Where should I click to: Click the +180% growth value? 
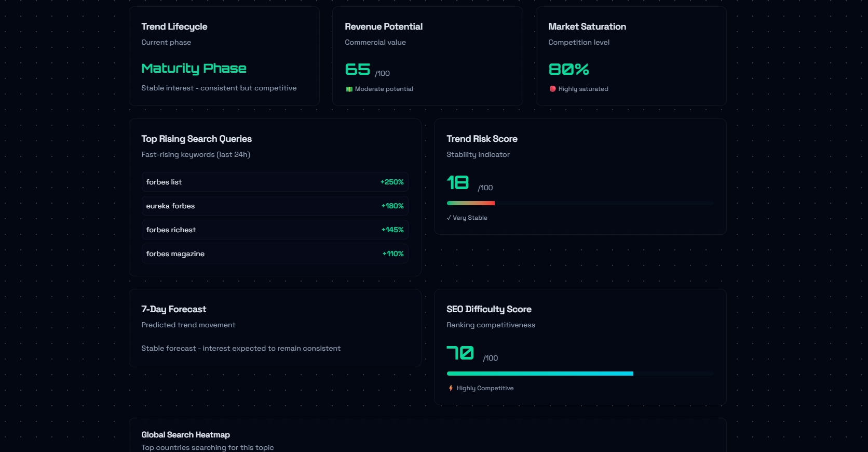pos(392,206)
